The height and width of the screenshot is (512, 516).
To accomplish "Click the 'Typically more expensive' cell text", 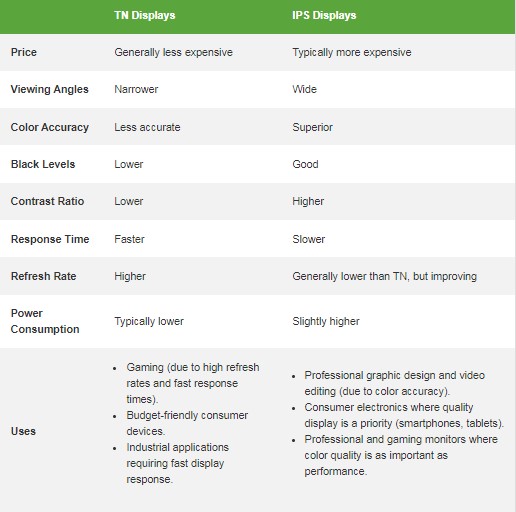I will pos(352,52).
